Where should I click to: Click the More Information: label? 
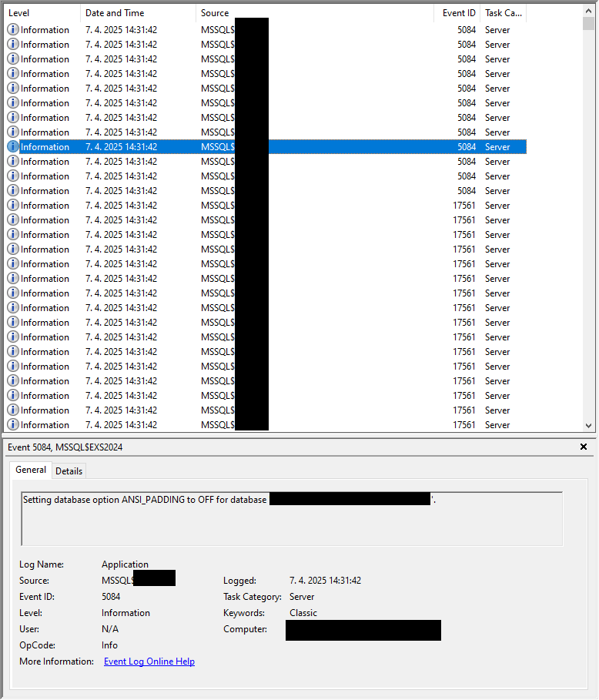[56, 661]
